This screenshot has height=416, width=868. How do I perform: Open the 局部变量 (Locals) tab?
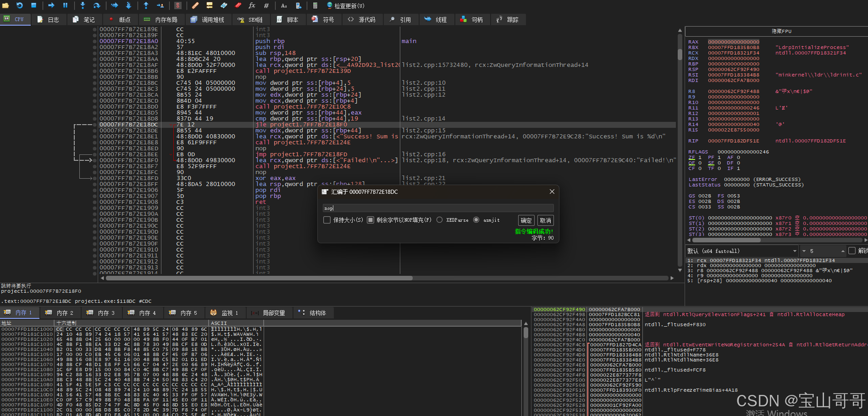pyautogui.click(x=268, y=313)
